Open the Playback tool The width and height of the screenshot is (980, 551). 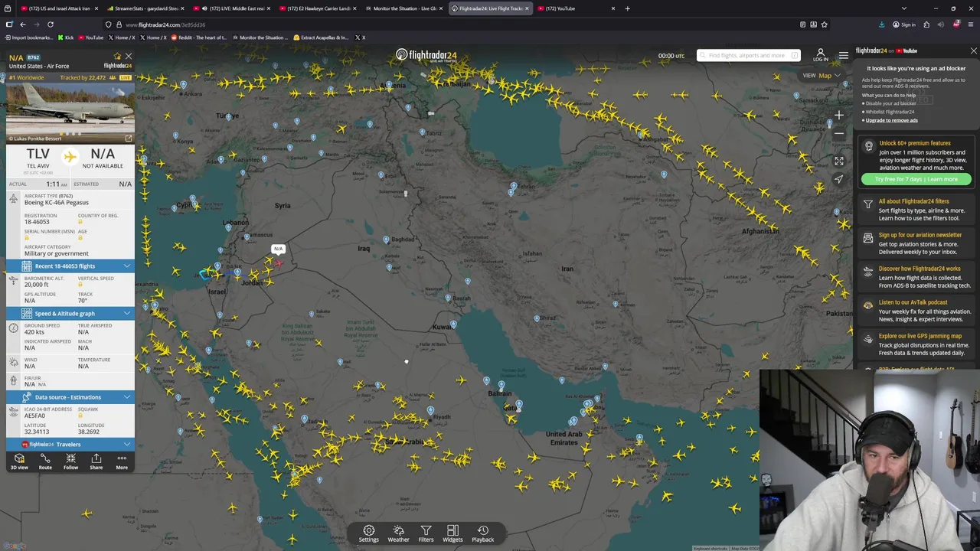point(482,533)
